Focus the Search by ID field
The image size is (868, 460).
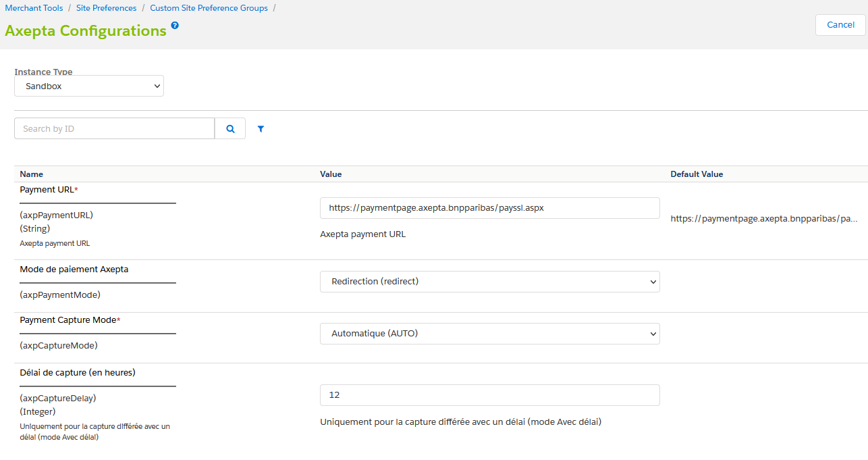(x=114, y=128)
